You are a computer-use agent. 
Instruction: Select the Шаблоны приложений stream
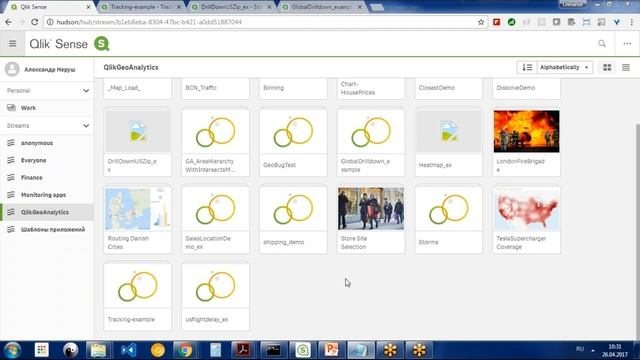47,229
